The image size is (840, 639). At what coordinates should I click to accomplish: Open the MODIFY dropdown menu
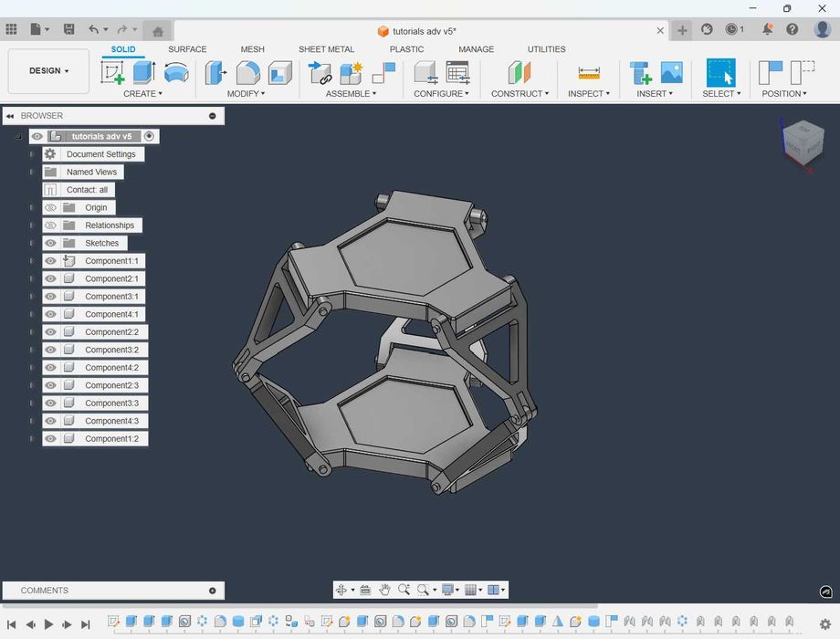click(x=246, y=94)
